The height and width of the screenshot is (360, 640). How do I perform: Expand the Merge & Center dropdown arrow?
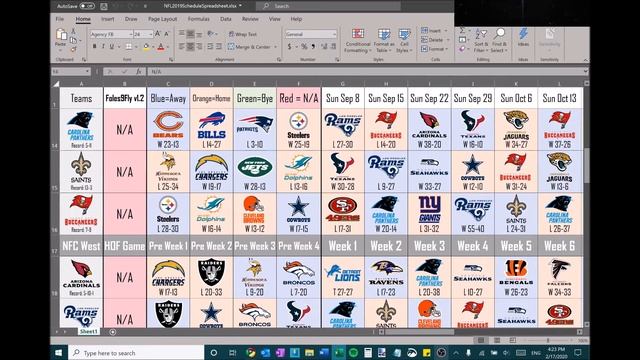276,47
